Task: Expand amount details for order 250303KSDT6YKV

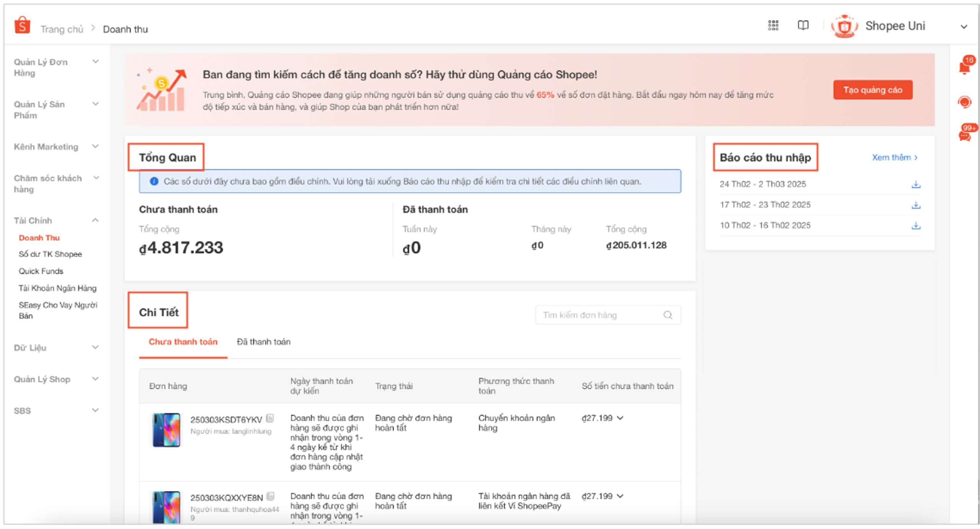Action: coord(621,418)
